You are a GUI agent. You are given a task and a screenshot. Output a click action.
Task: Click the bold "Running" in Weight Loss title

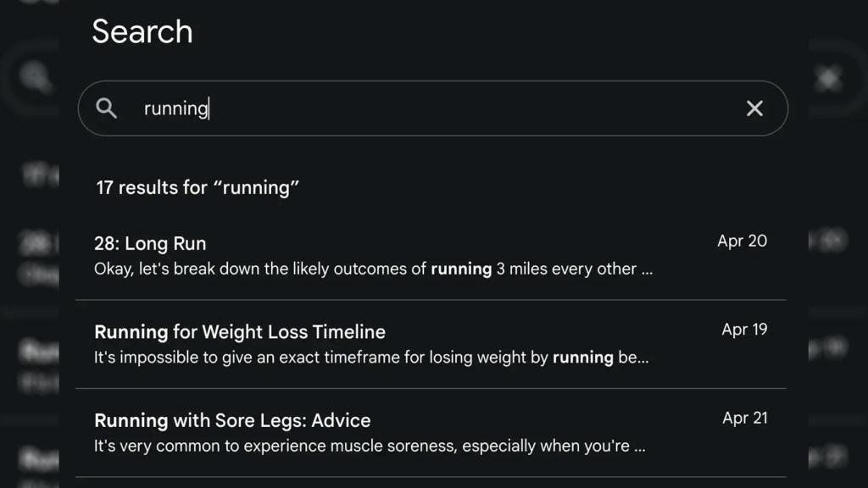[131, 332]
